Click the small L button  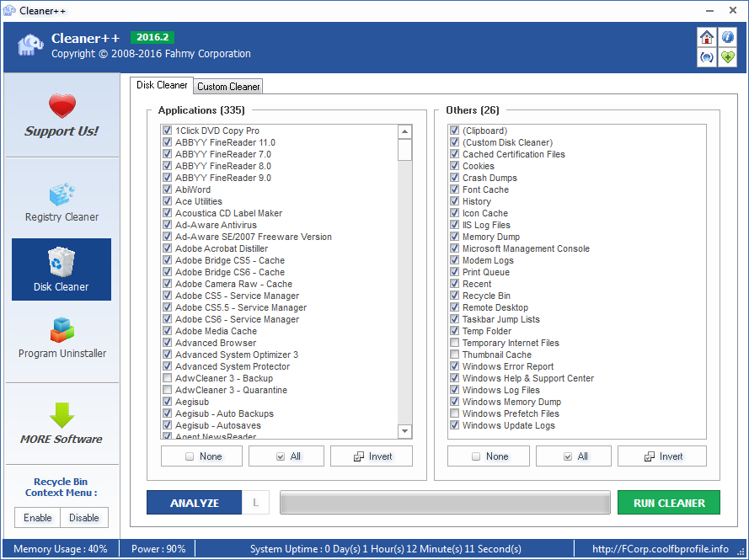click(x=255, y=503)
